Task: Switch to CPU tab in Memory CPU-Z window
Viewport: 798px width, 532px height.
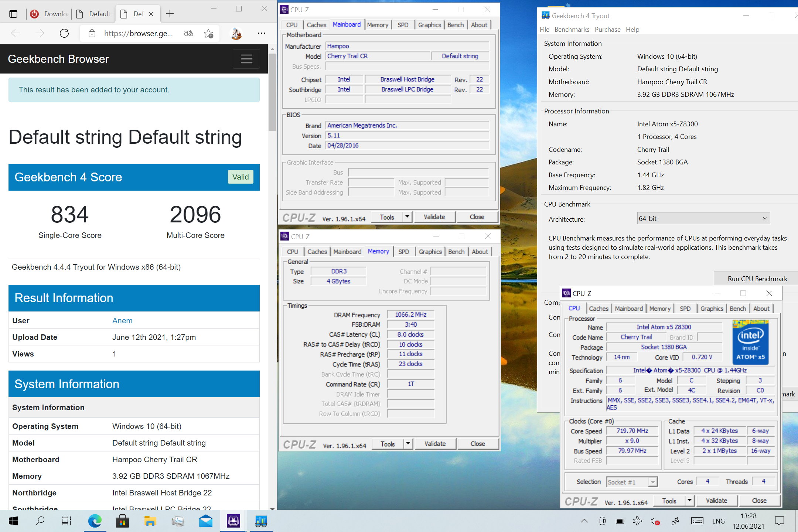Action: (293, 252)
